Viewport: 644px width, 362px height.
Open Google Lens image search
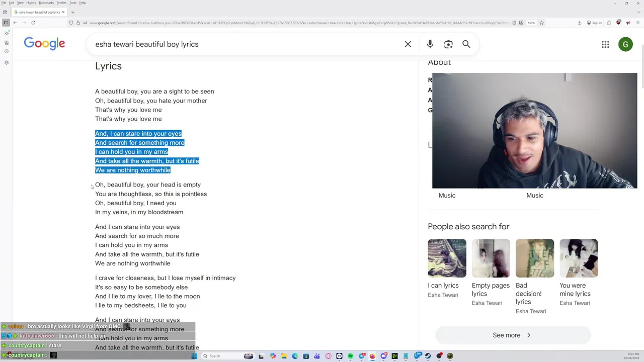coord(448,44)
